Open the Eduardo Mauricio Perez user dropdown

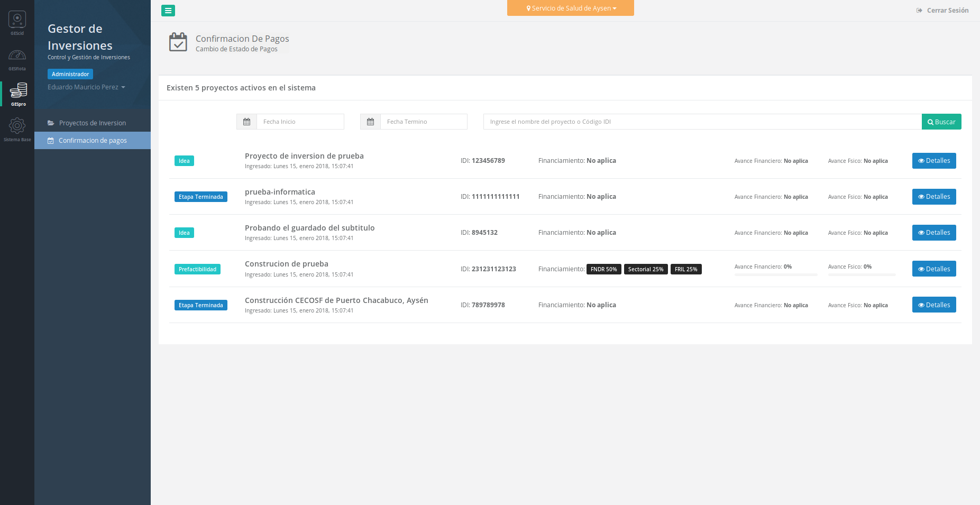pos(86,87)
